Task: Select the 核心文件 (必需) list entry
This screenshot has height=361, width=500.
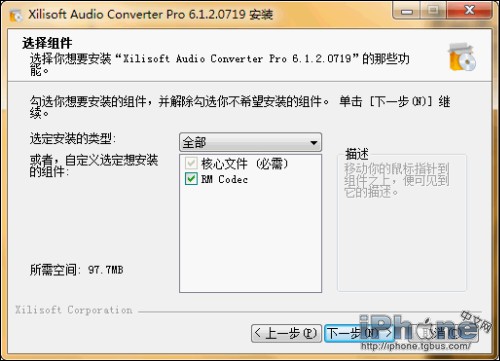Action: coord(244,164)
